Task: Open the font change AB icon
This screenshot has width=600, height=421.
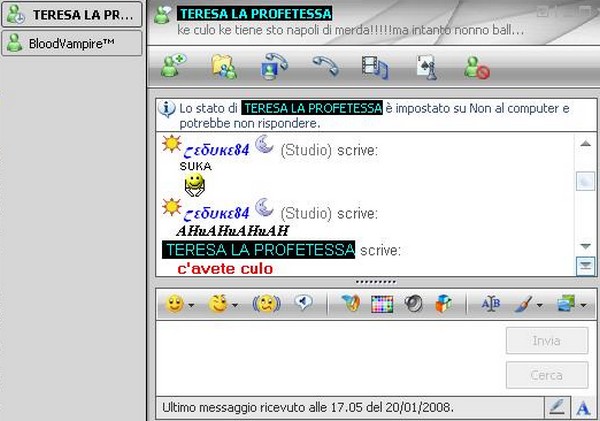Action: click(491, 304)
